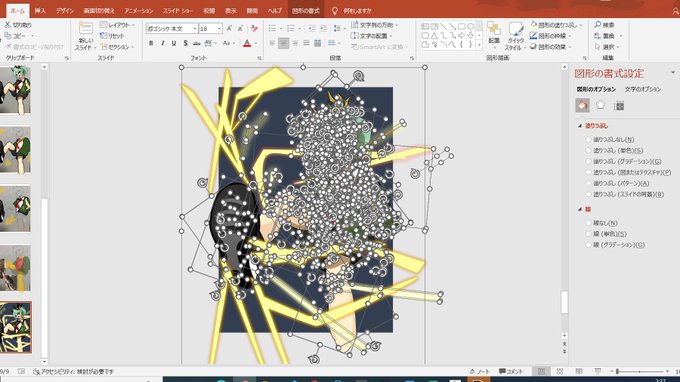Open Fill & Line tab in format pane
The image size is (680, 382).
pos(582,105)
